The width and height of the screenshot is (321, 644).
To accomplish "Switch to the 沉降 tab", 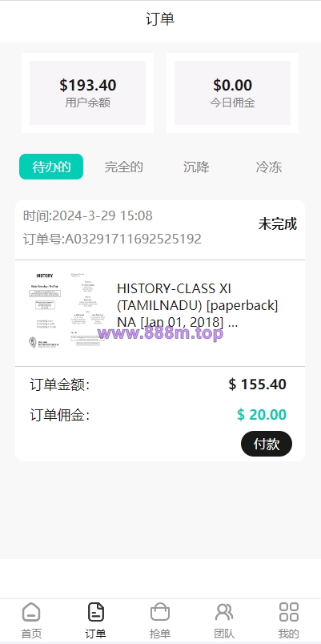I will (x=196, y=167).
